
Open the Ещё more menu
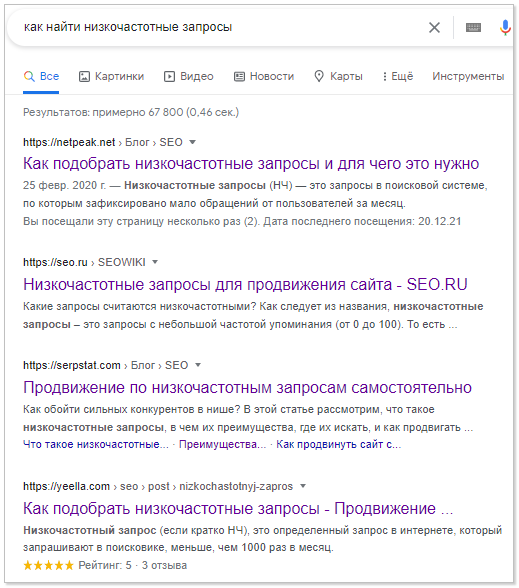coord(398,76)
